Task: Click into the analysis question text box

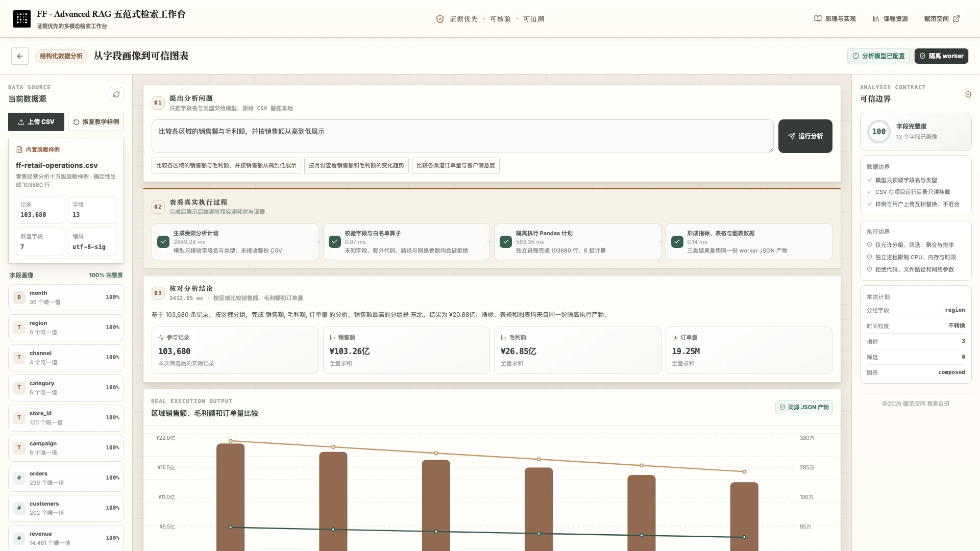Action: pyautogui.click(x=462, y=136)
